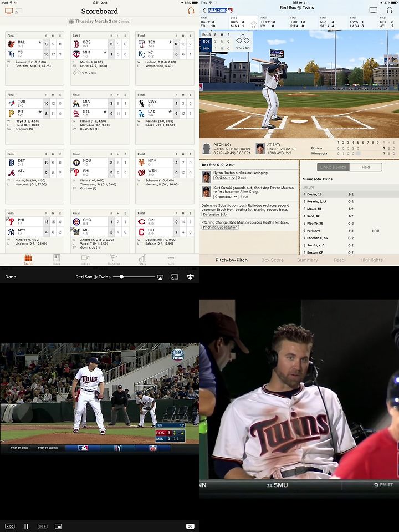Select BAL 3 TB 10 in score ticker
This screenshot has height=532, width=399.
tap(214, 22)
